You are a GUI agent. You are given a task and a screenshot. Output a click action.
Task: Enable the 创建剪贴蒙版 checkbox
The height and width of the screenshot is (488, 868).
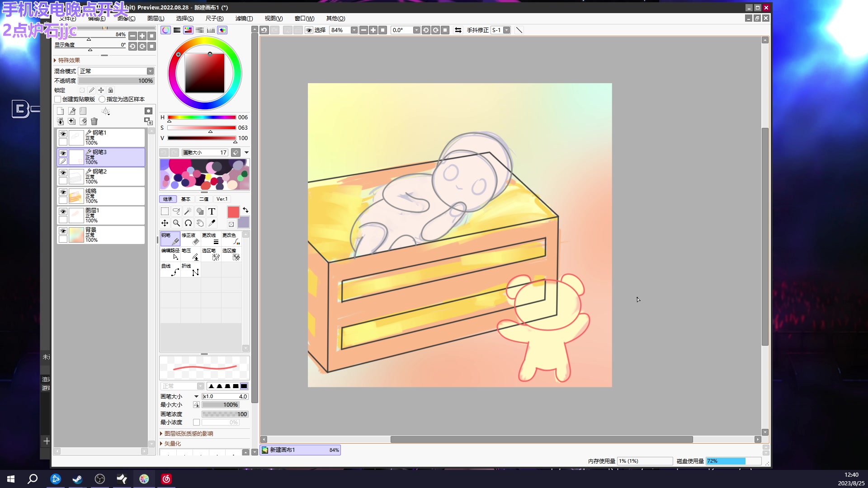tap(58, 99)
